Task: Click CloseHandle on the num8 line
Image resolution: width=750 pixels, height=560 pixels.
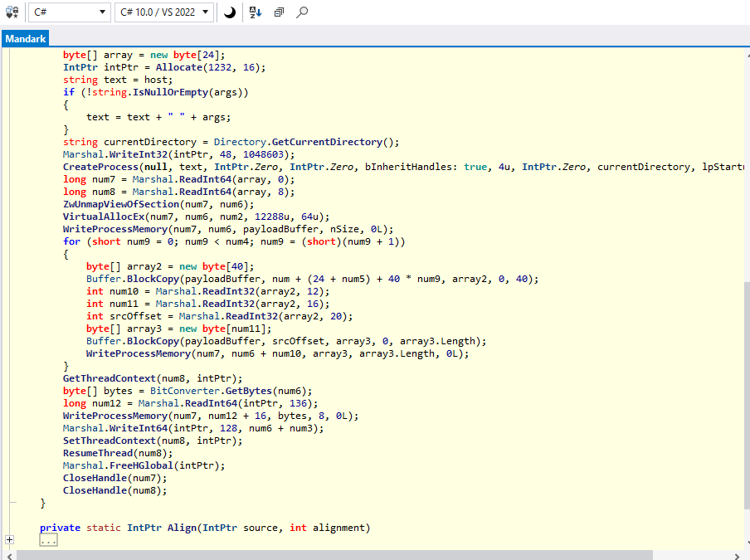Action: (x=95, y=490)
